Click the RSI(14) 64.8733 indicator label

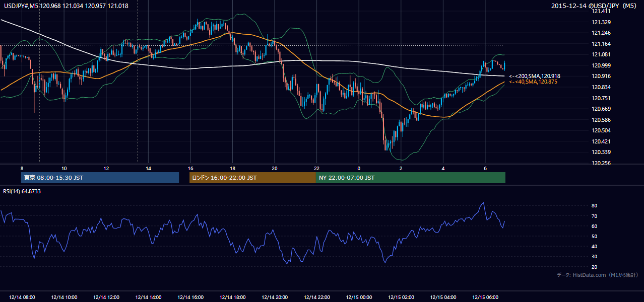click(22, 191)
